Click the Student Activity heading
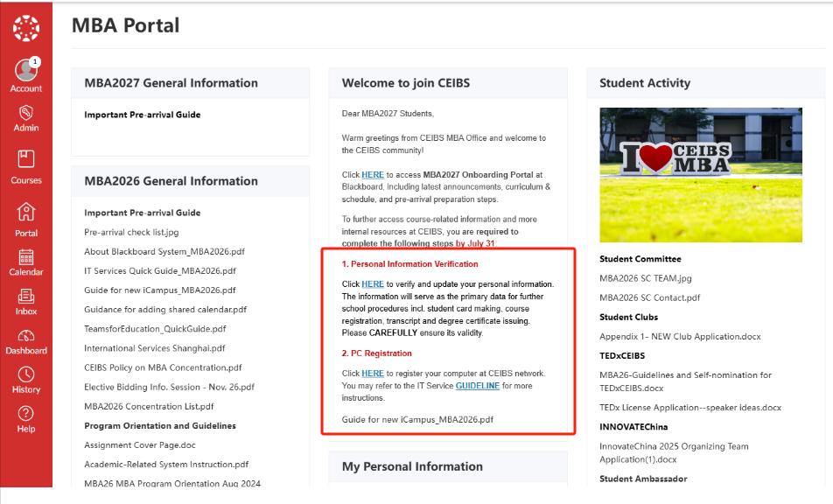The height and width of the screenshot is (504, 833). [x=645, y=83]
